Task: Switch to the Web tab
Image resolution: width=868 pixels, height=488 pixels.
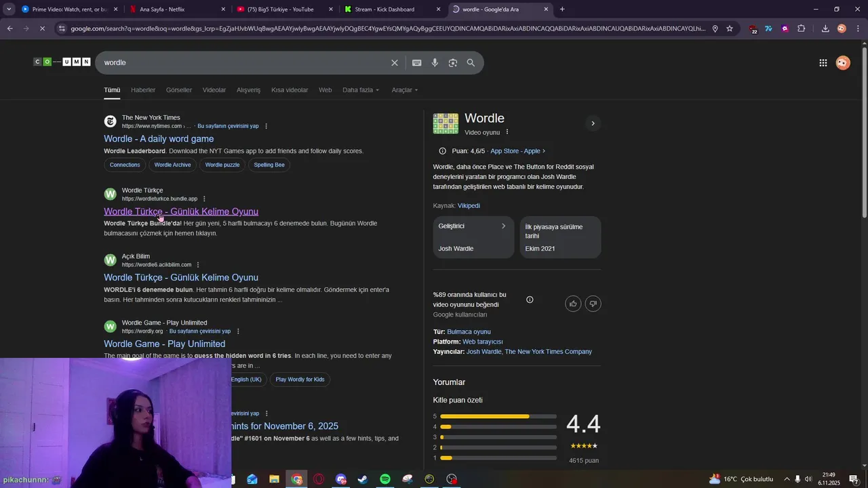Action: click(x=325, y=90)
